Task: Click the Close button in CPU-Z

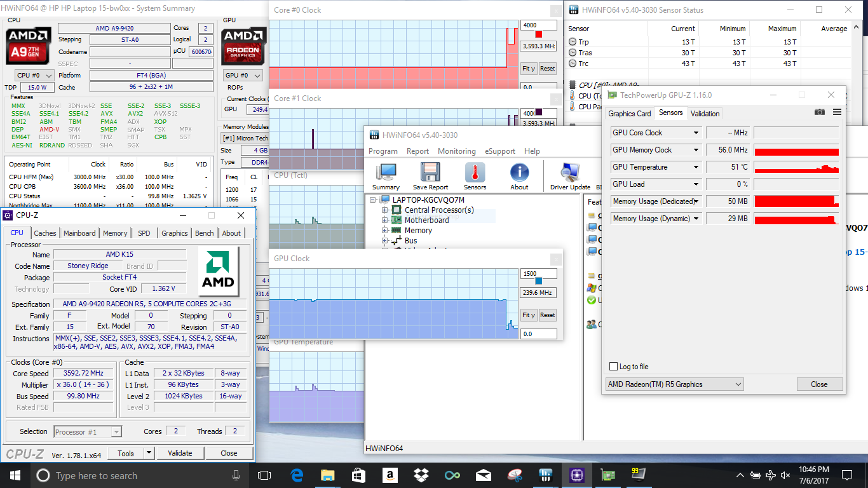Action: tap(229, 453)
